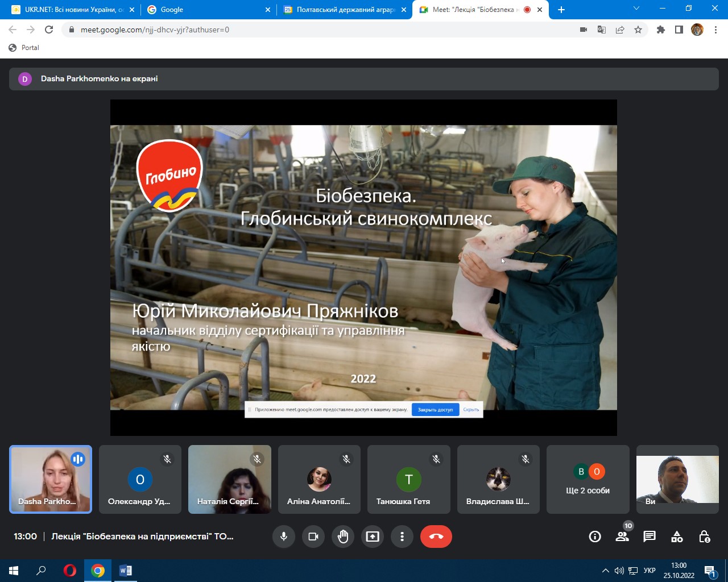Image resolution: width=728 pixels, height=582 pixels.
Task: Go forward in browser history
Action: pos(31,30)
